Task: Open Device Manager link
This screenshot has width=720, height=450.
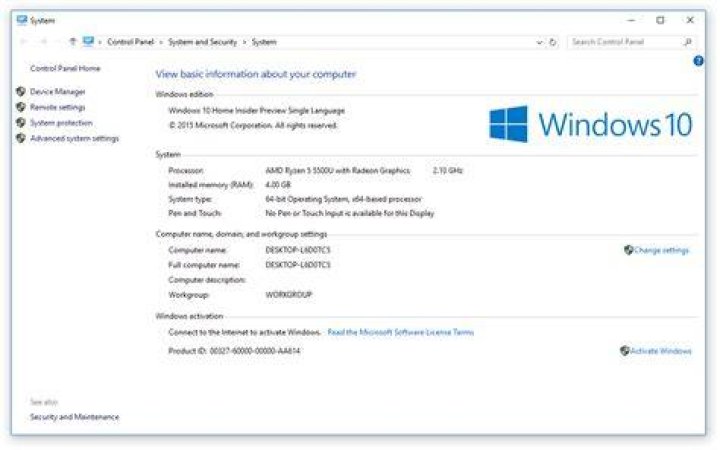Action: (58, 92)
